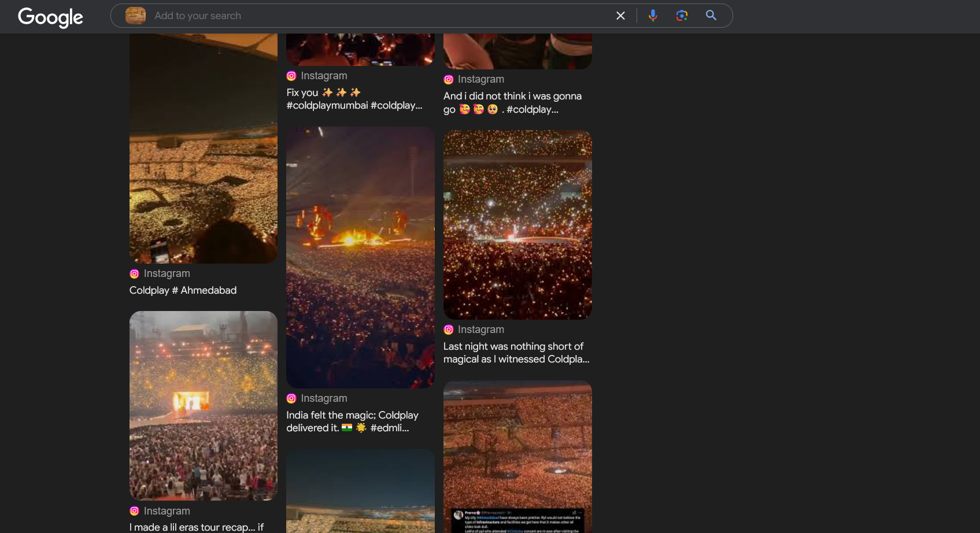Click the Instagram icon under the stadium lights photo

click(x=449, y=330)
